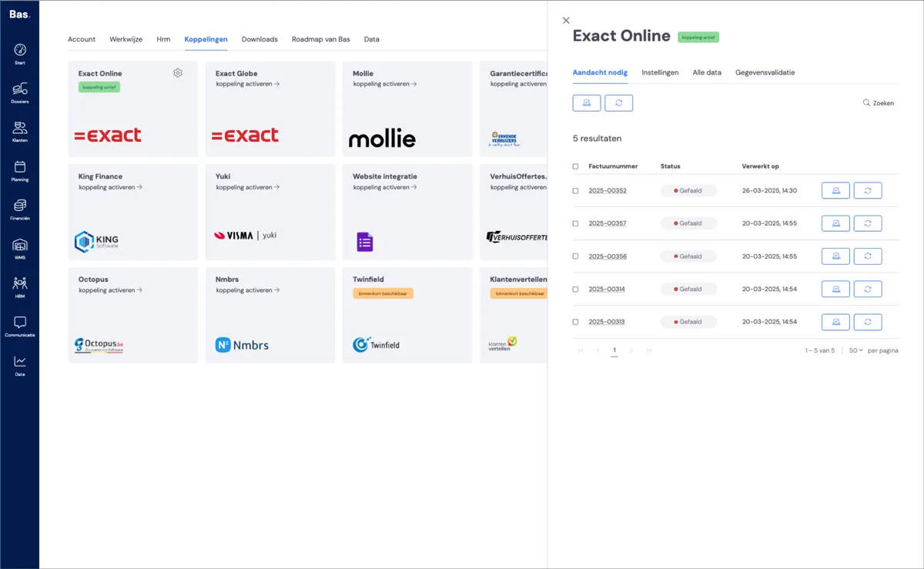Open HRM section in sidebar
This screenshot has height=569, width=924.
pyautogui.click(x=20, y=287)
